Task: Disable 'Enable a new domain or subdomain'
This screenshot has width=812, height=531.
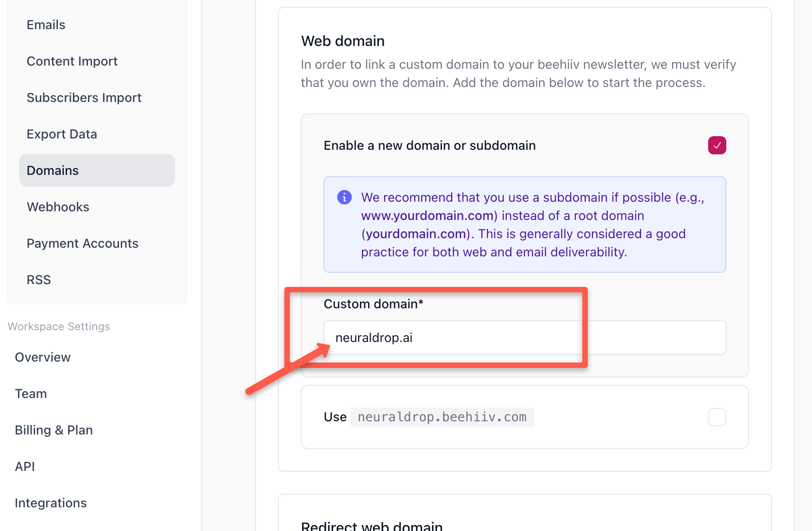Action: pos(717,145)
